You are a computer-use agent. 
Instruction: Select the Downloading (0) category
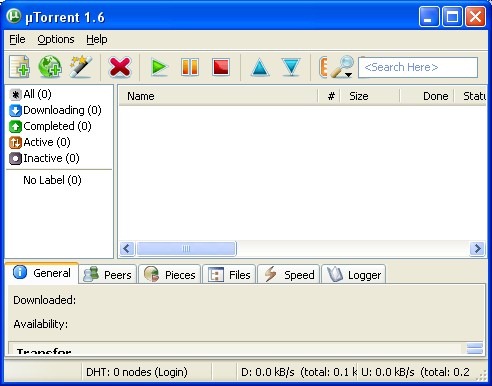55,110
